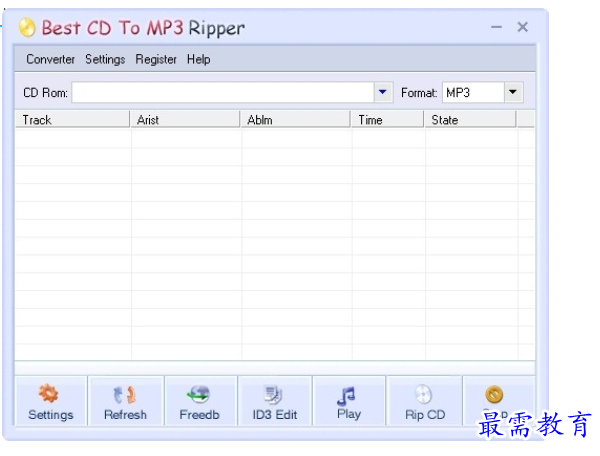The height and width of the screenshot is (456, 600).
Task: Play the selected track
Action: click(349, 401)
